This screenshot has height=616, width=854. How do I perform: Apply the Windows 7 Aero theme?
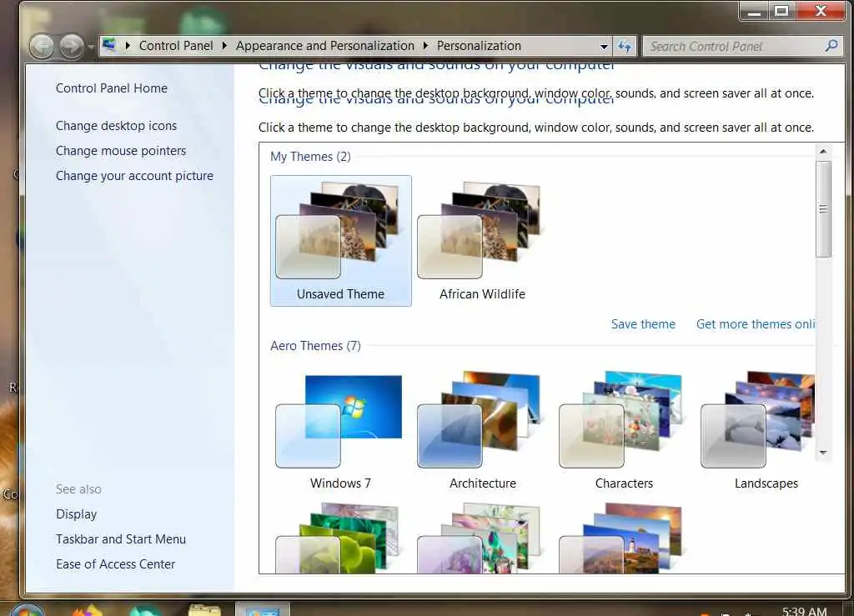coord(341,430)
